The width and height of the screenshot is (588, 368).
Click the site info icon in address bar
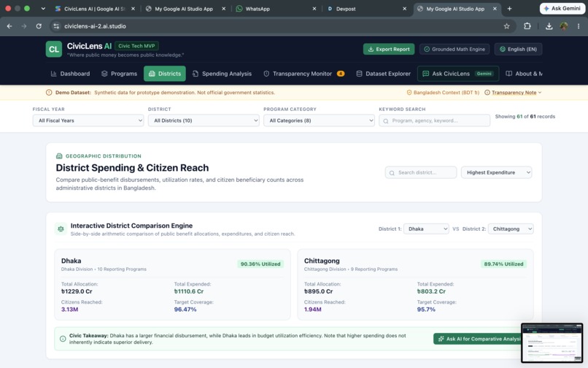[x=56, y=26]
